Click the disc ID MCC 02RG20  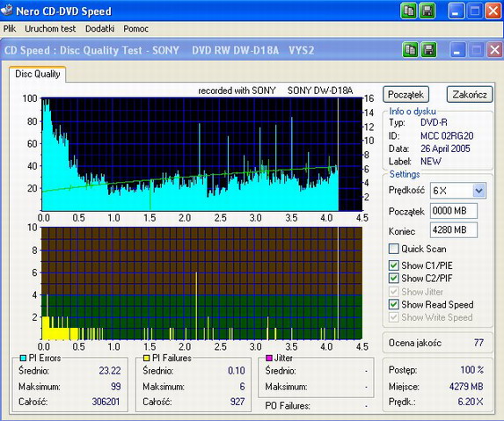(447, 136)
